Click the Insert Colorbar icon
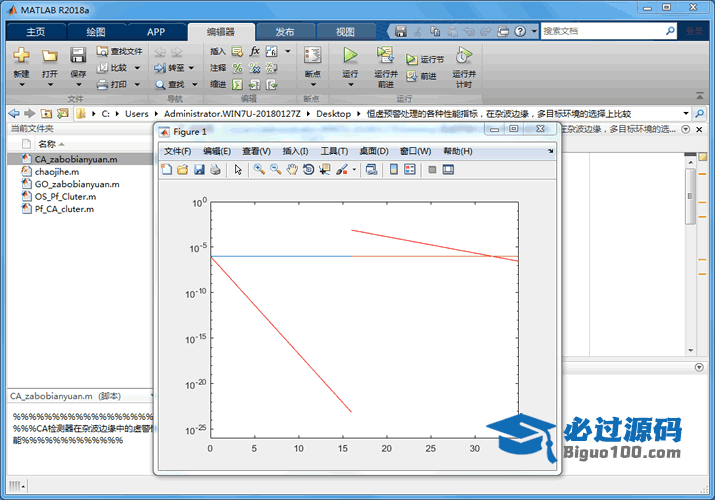This screenshot has width=715, height=500. pos(394,170)
